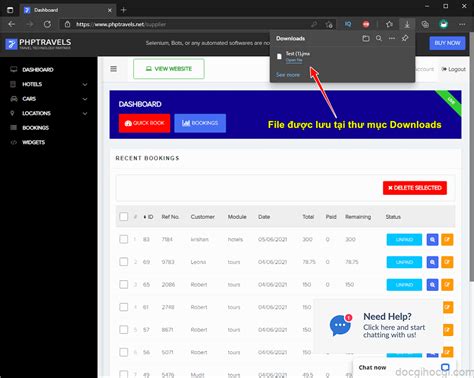Click the blue Bookings button in banner
This screenshot has width=474, height=378.
click(200, 123)
